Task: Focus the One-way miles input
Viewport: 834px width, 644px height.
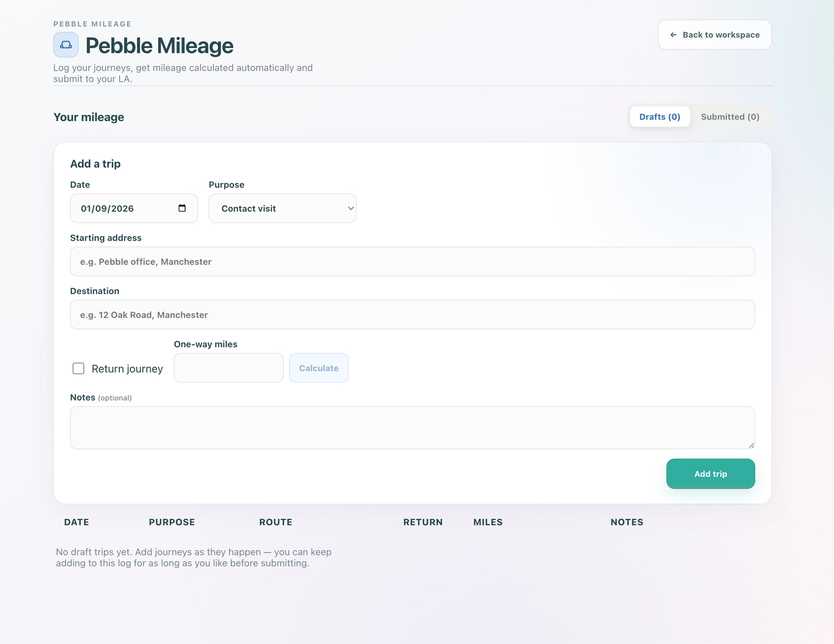Action: click(x=228, y=368)
